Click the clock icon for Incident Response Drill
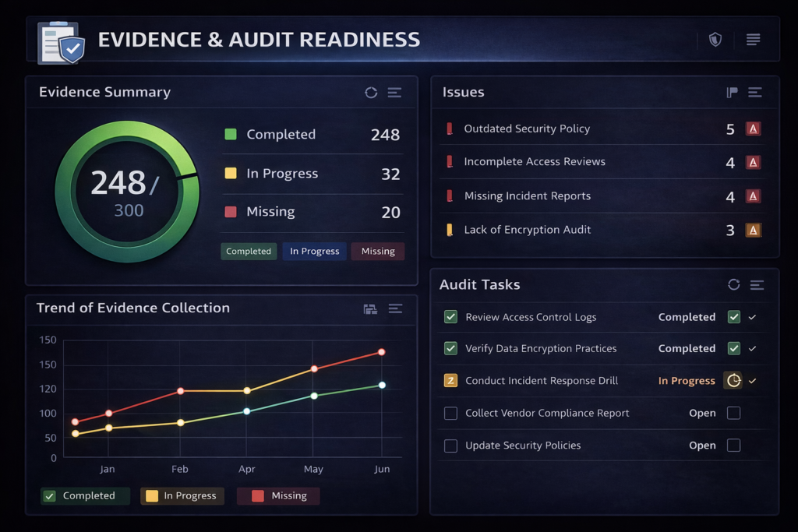798x532 pixels. pyautogui.click(x=733, y=381)
